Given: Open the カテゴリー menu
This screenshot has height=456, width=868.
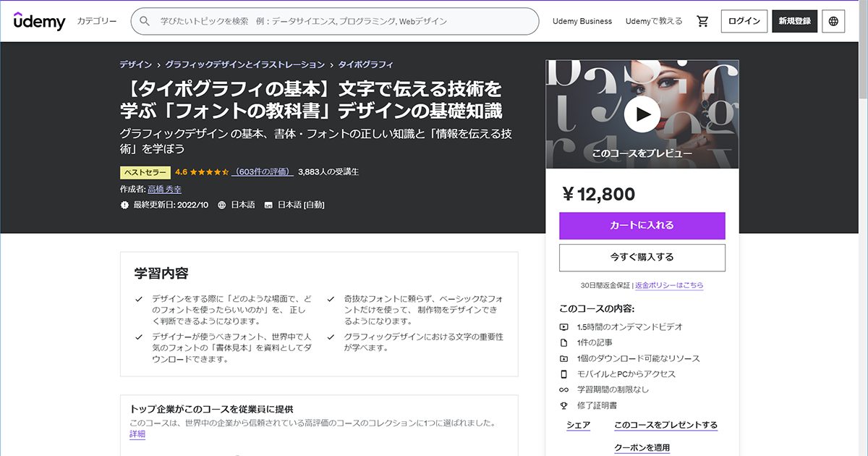Looking at the screenshot, I should pos(97,22).
